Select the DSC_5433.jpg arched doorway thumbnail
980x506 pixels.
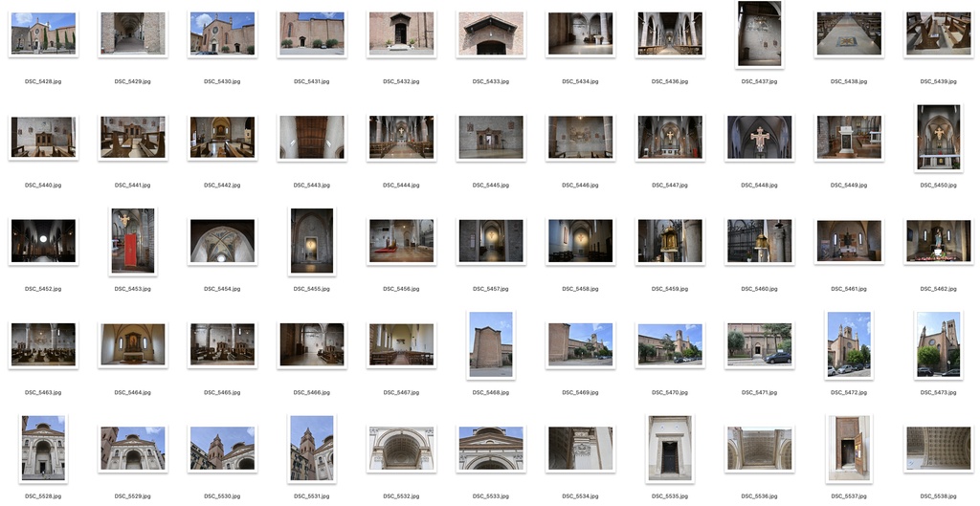point(491,33)
